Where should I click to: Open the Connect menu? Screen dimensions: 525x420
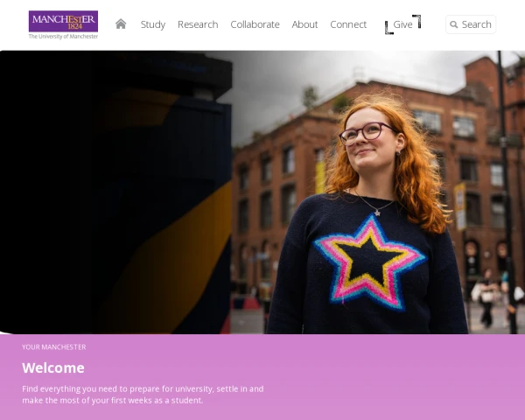point(348,24)
